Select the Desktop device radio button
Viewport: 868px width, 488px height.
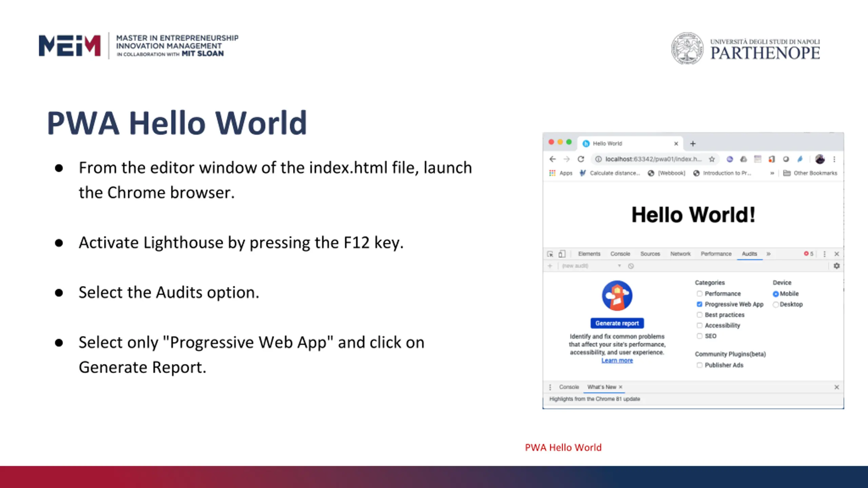775,305
